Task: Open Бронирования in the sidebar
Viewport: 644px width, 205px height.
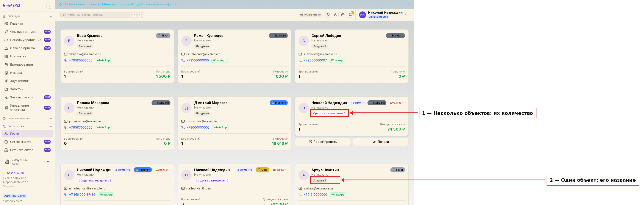Action: [28, 65]
